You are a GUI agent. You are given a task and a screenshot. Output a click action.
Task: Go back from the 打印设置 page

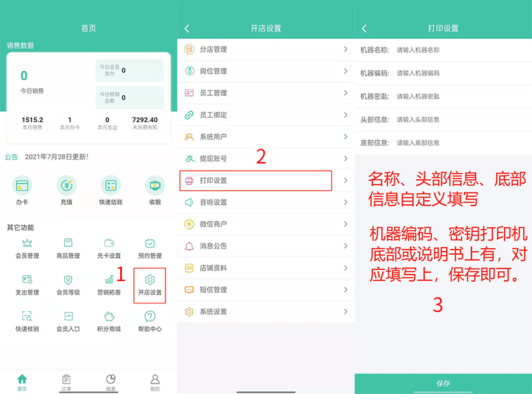(x=365, y=28)
